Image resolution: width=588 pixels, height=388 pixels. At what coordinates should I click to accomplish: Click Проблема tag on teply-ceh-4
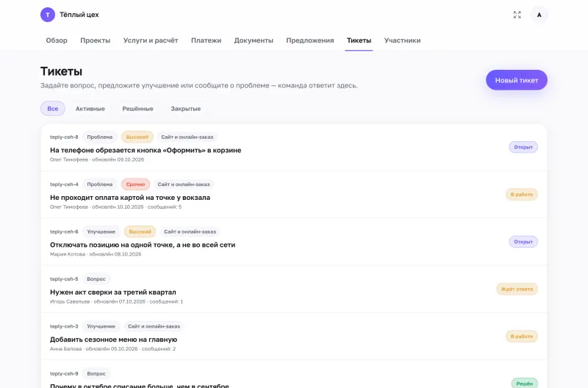[x=100, y=184]
